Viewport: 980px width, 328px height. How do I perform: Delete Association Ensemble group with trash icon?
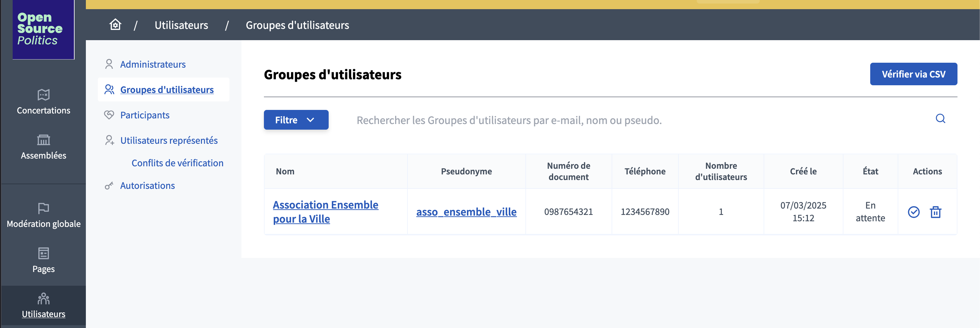click(x=936, y=212)
